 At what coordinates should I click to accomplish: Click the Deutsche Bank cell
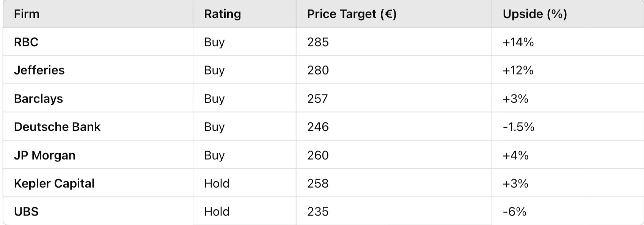(x=57, y=127)
